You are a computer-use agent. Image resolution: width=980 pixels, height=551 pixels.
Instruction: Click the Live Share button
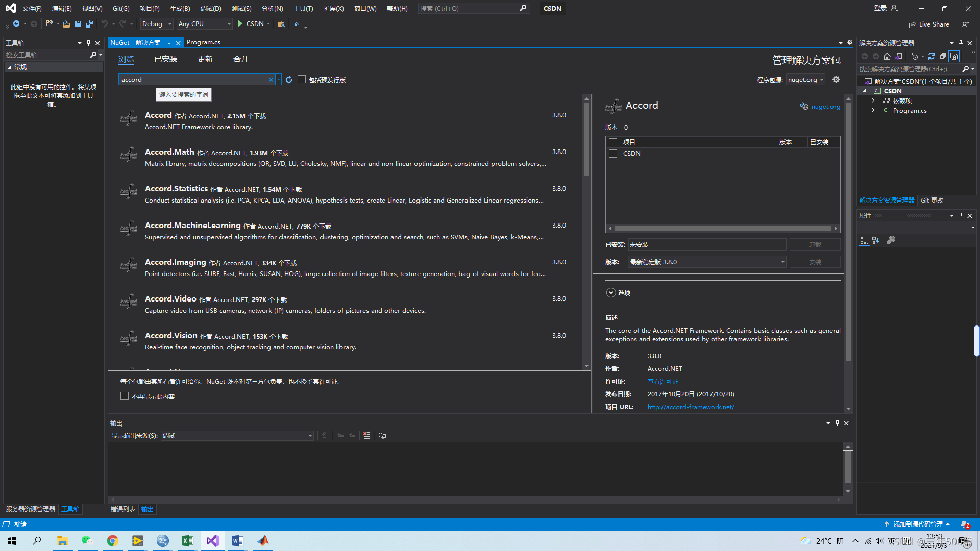pyautogui.click(x=929, y=24)
